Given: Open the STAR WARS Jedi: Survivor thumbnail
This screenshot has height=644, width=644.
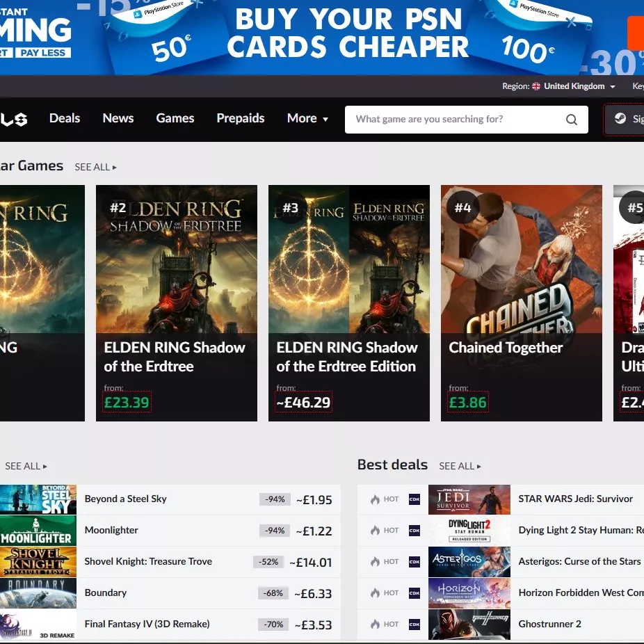Looking at the screenshot, I should [469, 499].
